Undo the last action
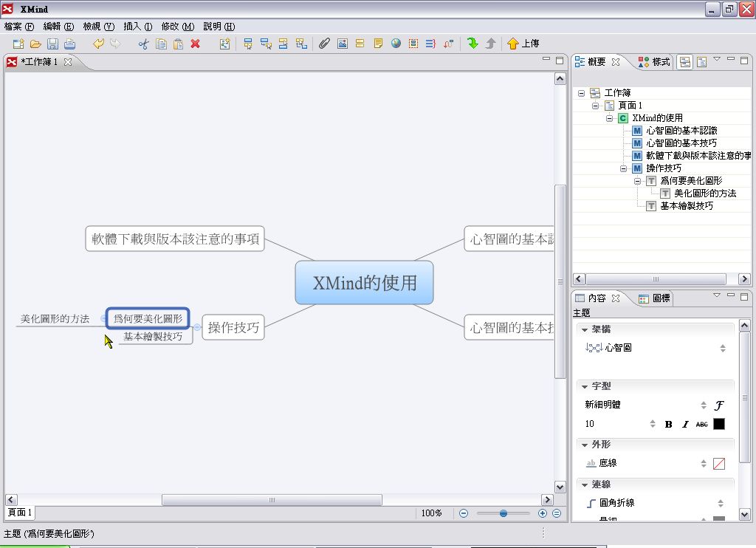 coord(98,44)
